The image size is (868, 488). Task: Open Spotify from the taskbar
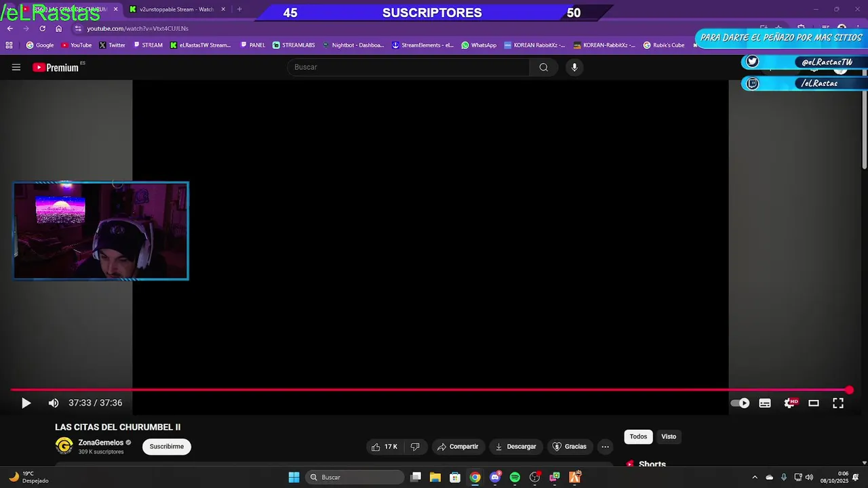point(515,477)
